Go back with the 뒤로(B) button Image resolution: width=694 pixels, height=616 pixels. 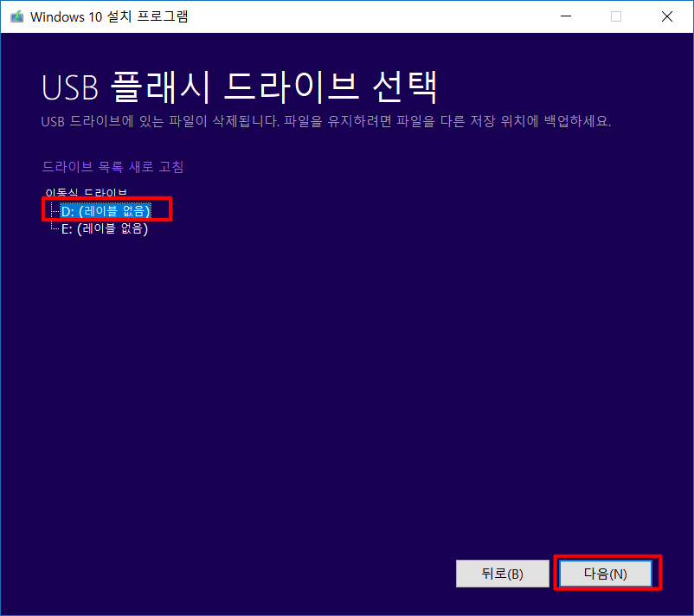[x=503, y=574]
